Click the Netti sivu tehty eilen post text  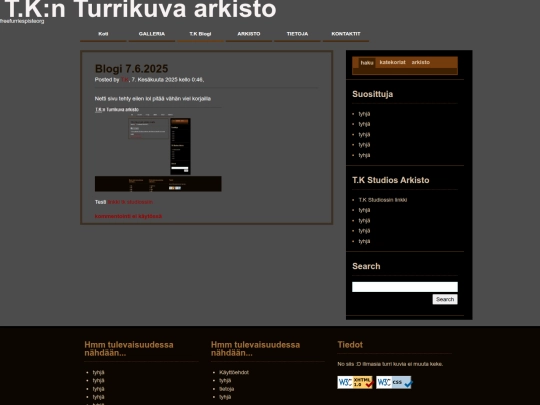(x=153, y=99)
